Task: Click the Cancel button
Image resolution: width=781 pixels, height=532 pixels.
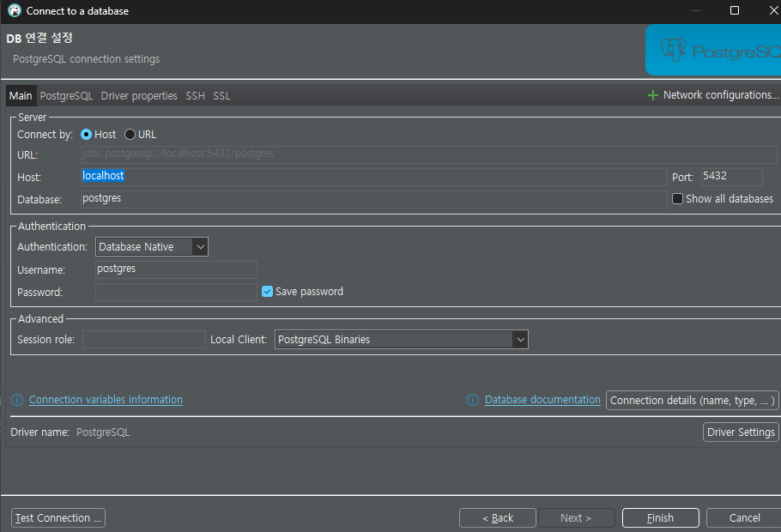Action: coord(744,518)
